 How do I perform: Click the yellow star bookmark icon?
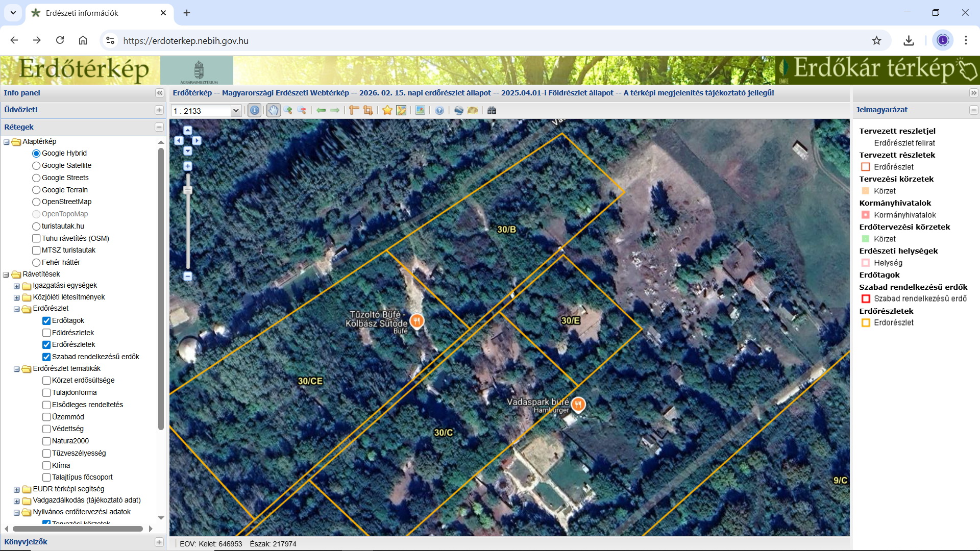(387, 110)
